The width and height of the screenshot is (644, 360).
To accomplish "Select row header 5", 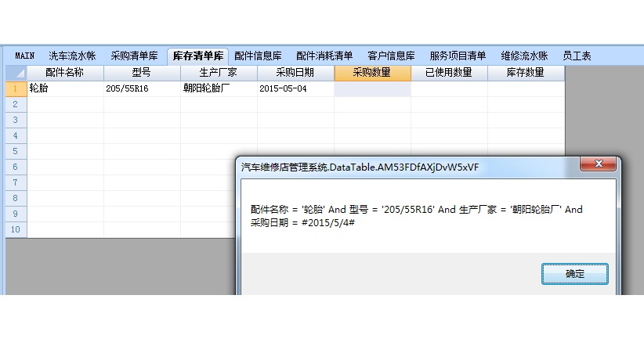I will [x=16, y=151].
